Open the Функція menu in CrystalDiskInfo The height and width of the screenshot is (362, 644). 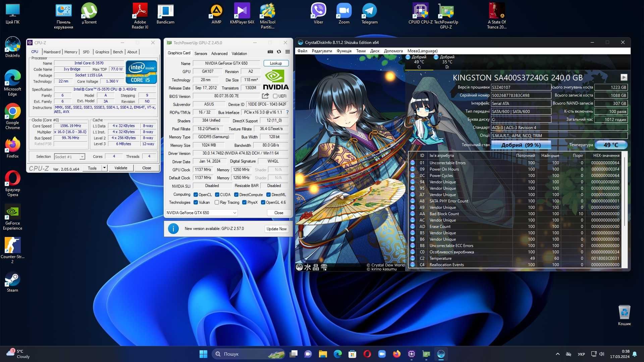click(x=344, y=51)
